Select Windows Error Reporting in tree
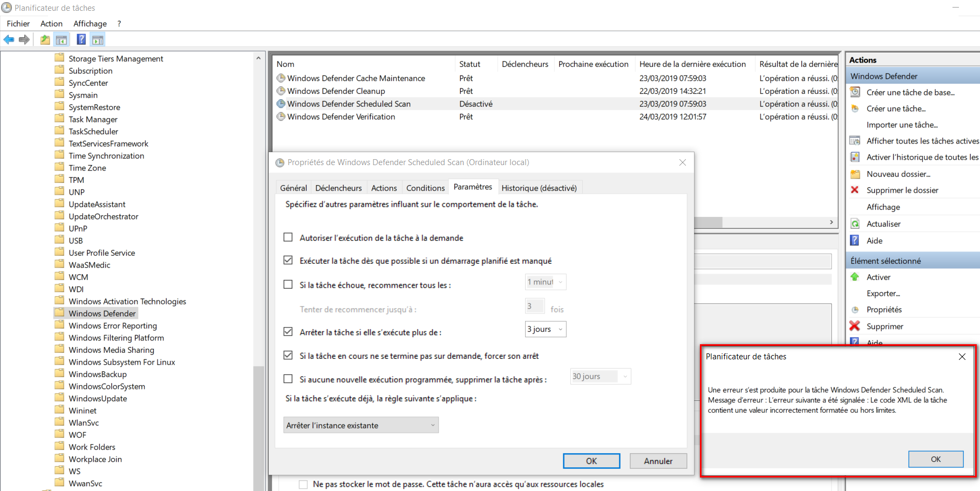Image resolution: width=980 pixels, height=491 pixels. pos(113,325)
